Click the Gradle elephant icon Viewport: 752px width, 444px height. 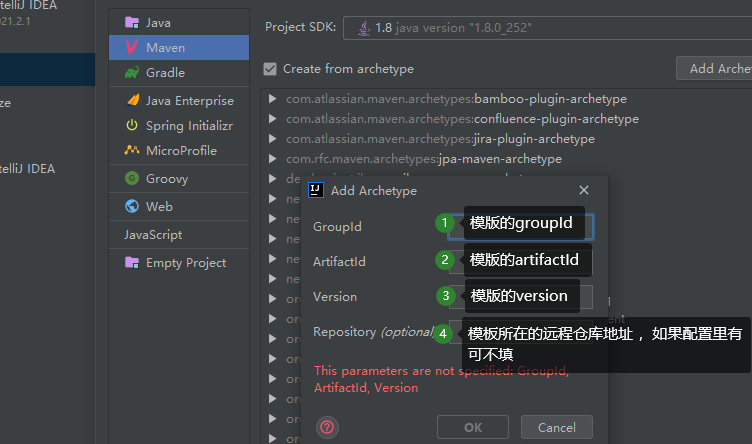coord(132,72)
